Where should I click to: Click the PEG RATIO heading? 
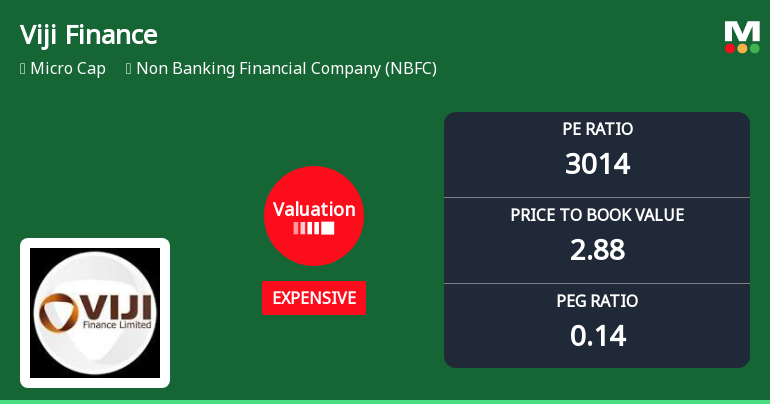pos(597,301)
